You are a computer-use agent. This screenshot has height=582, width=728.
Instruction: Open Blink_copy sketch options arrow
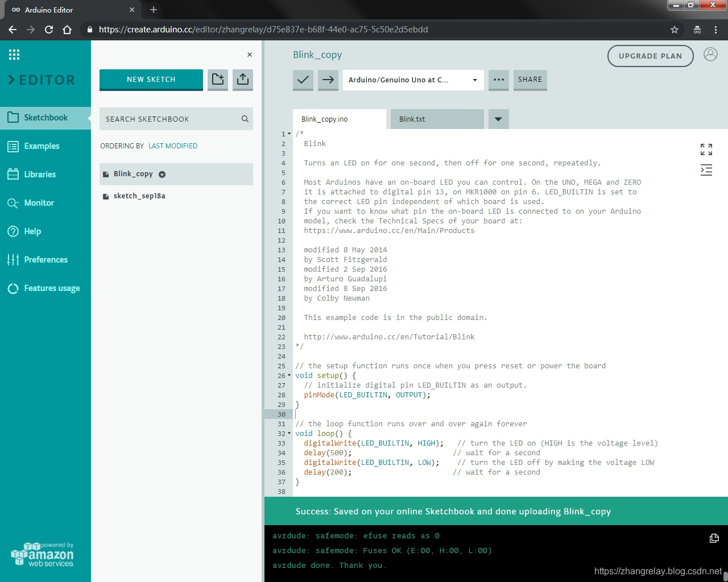click(x=162, y=174)
